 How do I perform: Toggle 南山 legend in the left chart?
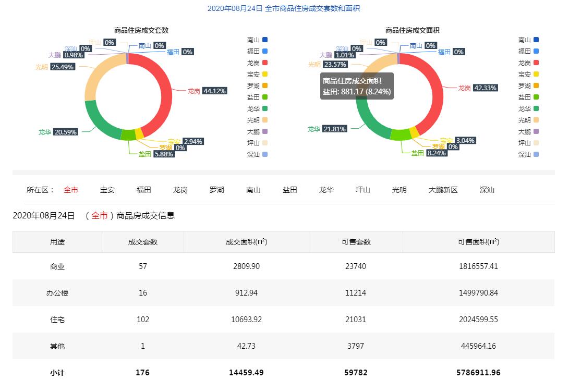[x=257, y=40]
